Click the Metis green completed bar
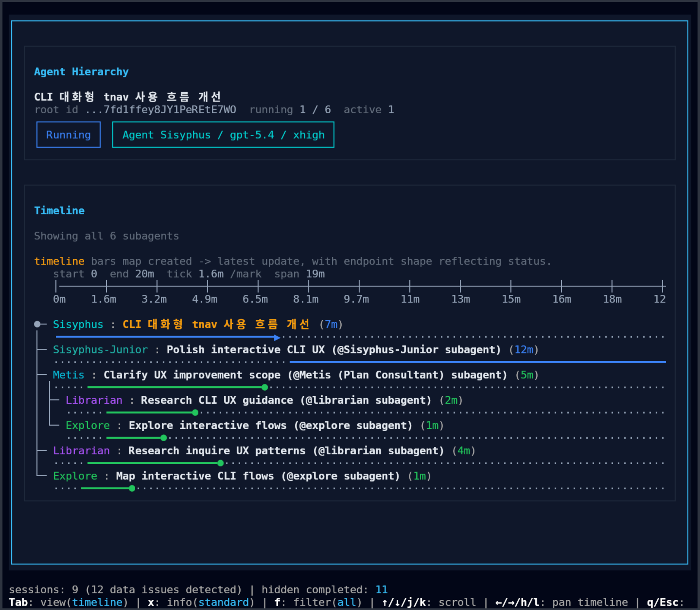 [x=176, y=387]
